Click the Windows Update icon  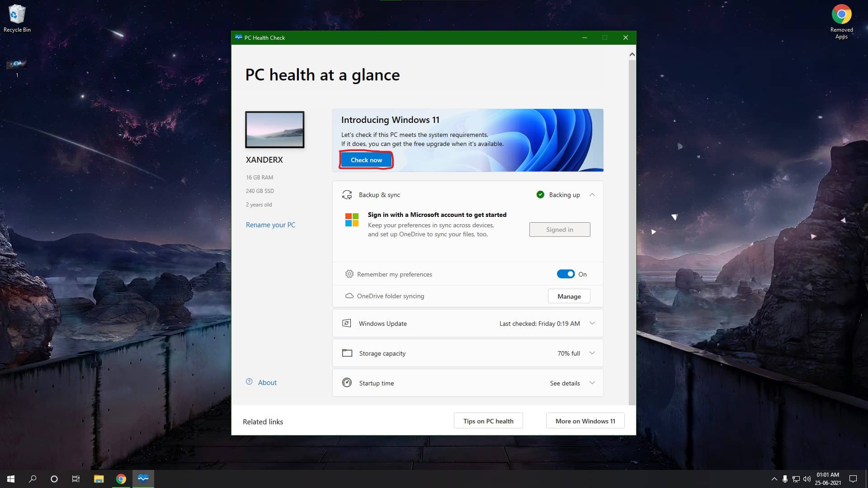pyautogui.click(x=347, y=324)
